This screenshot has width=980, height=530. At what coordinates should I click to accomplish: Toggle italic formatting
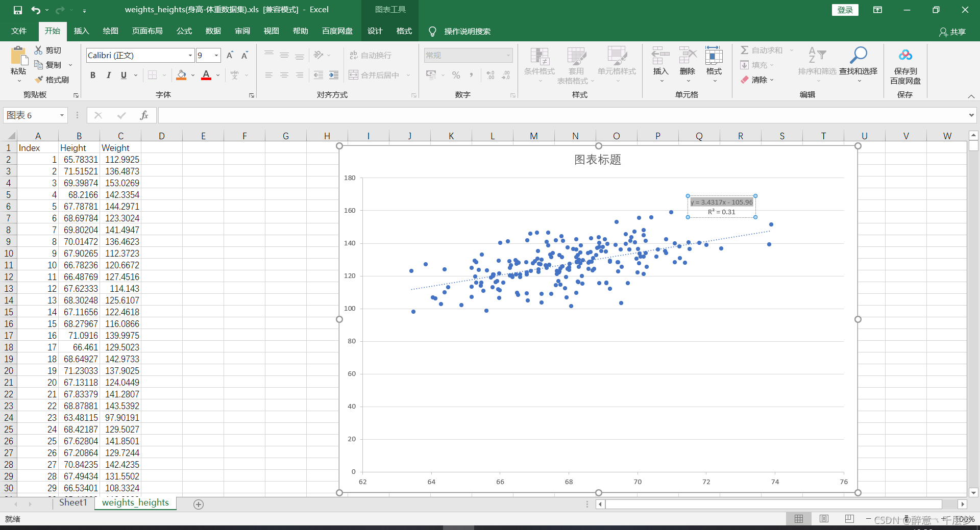tap(108, 75)
